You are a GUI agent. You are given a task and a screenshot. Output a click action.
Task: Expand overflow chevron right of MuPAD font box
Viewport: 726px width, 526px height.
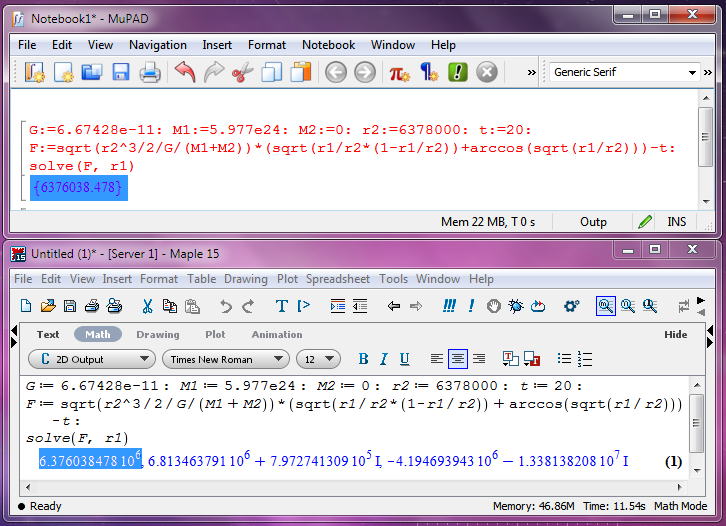(708, 73)
